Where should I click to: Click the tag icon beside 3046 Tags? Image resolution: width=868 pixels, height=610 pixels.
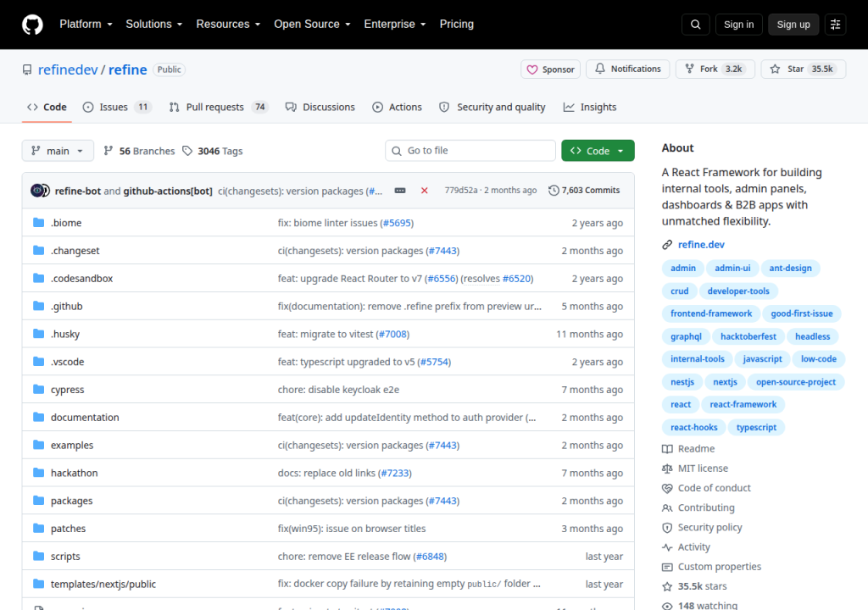pyautogui.click(x=187, y=151)
